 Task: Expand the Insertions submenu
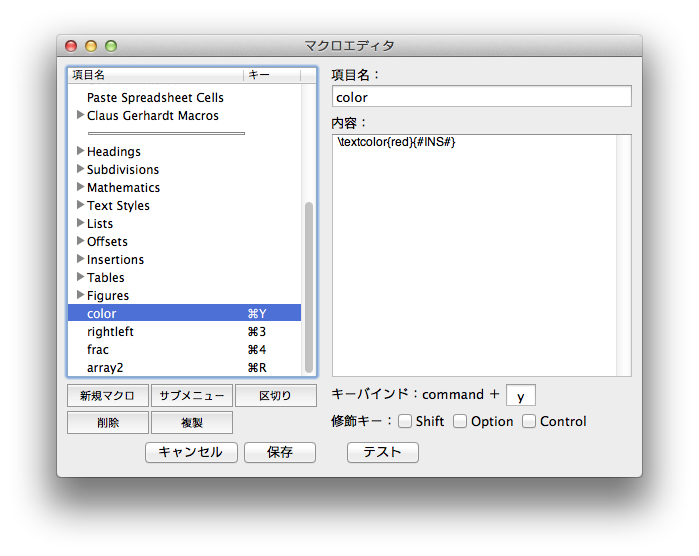pyautogui.click(x=80, y=259)
